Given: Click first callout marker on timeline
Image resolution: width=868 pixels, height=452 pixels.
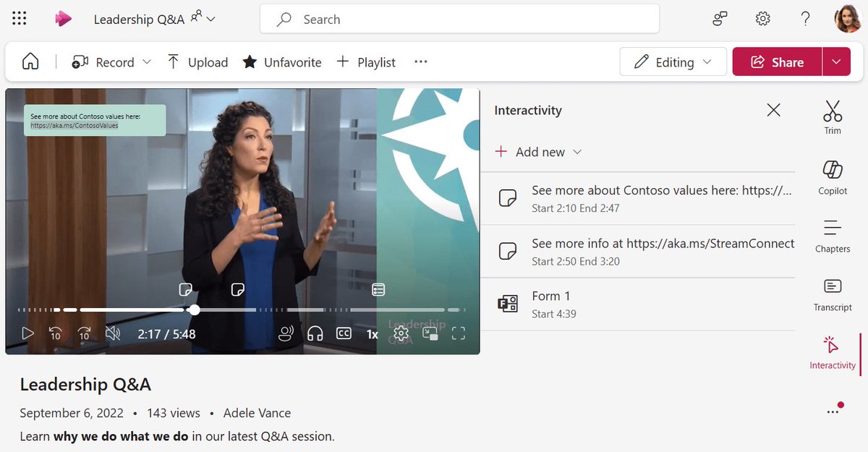Looking at the screenshot, I should (186, 290).
